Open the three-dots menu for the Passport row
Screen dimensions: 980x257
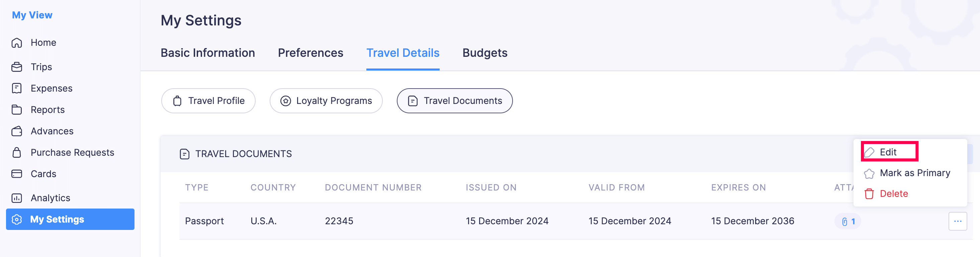tap(958, 221)
